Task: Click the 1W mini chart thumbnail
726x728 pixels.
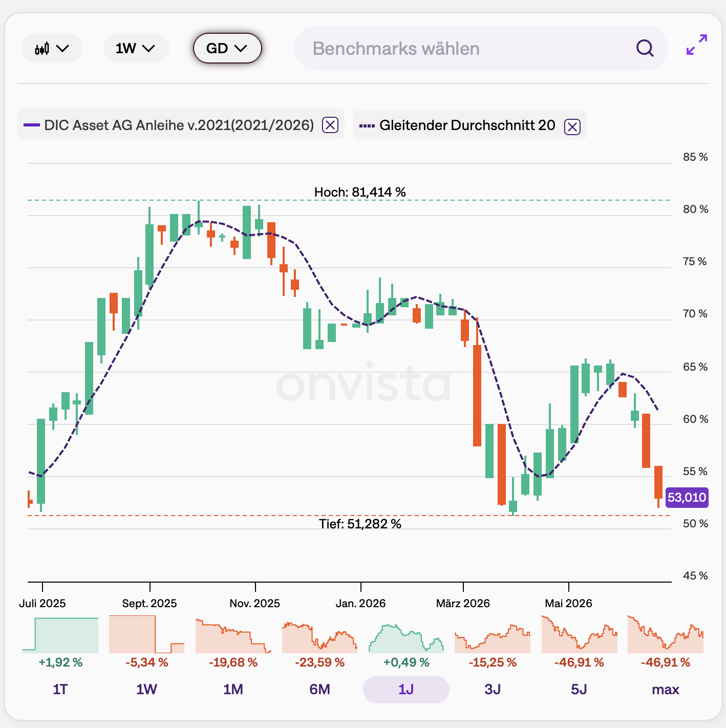Action: (147, 634)
